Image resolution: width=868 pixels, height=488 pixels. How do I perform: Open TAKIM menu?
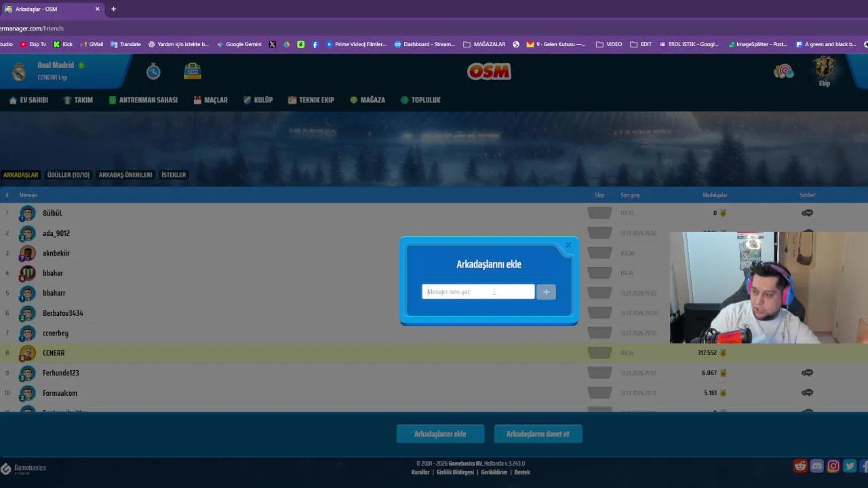point(78,100)
